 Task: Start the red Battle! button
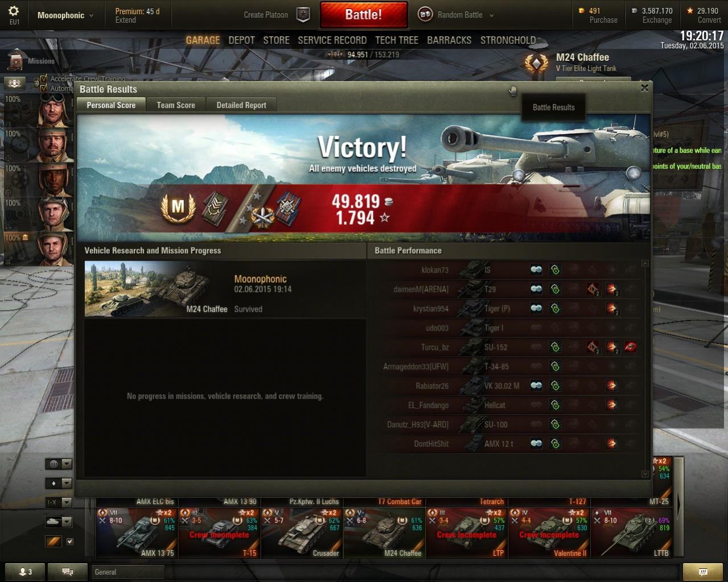(x=364, y=15)
